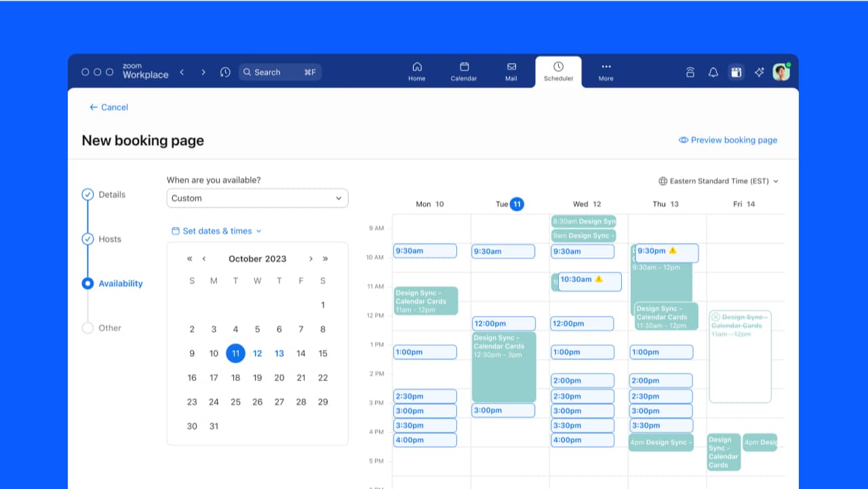Click the history clock icon
The height and width of the screenshot is (489, 868).
(225, 72)
